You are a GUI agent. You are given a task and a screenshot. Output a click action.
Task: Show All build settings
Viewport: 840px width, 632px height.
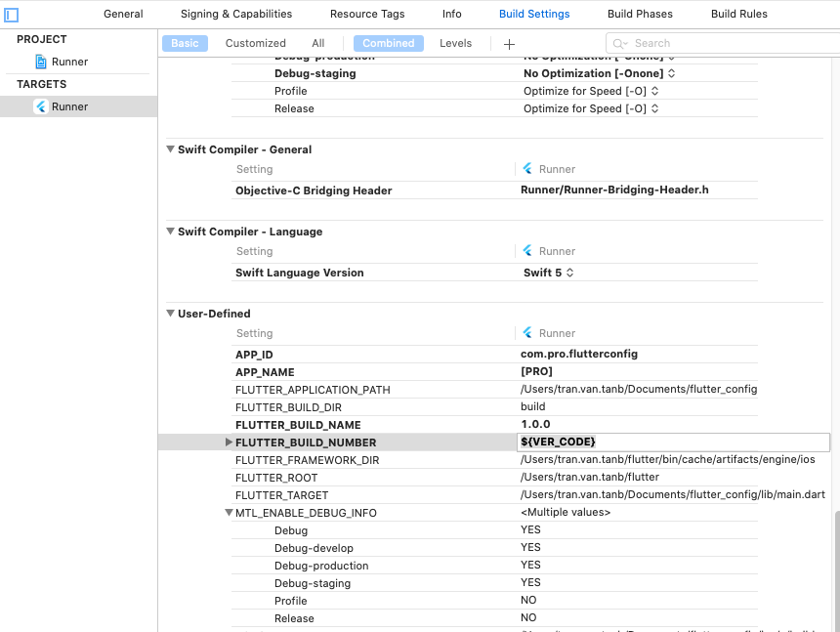pyautogui.click(x=318, y=44)
